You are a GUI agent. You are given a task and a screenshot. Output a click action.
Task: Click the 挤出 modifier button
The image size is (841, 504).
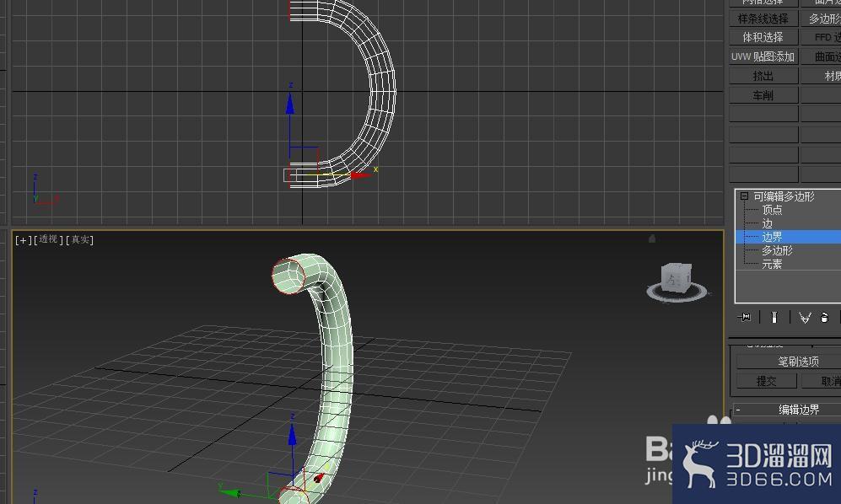(763, 76)
